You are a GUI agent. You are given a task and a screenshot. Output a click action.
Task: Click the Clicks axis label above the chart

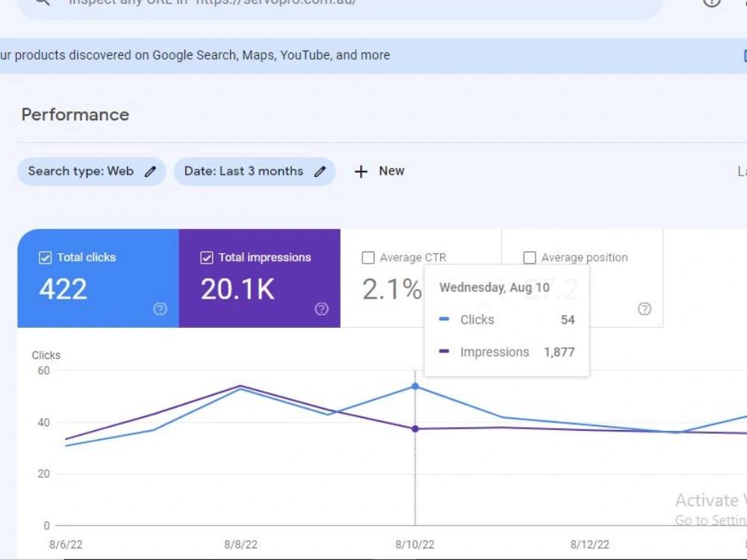[46, 355]
